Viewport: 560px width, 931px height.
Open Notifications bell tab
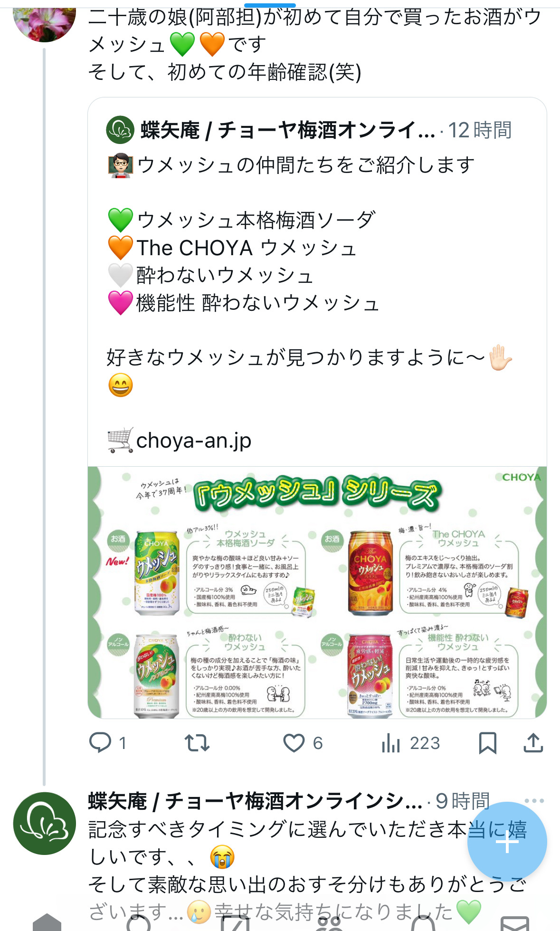423,922
